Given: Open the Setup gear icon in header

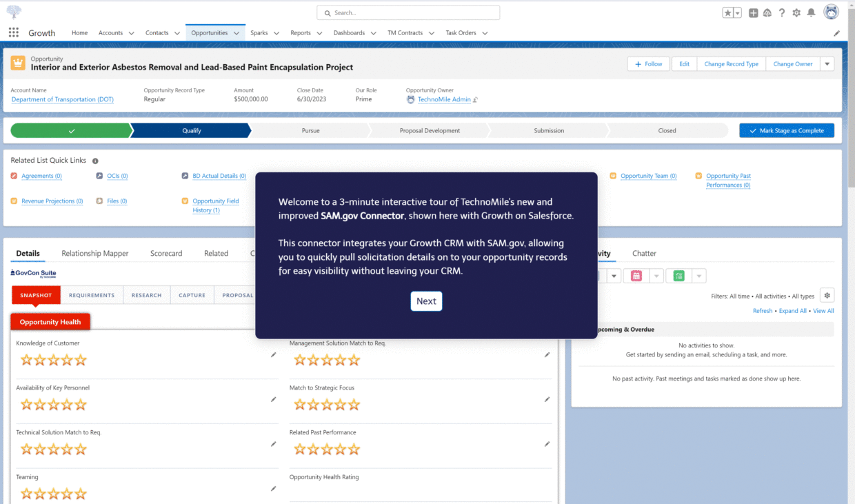Looking at the screenshot, I should tap(796, 13).
